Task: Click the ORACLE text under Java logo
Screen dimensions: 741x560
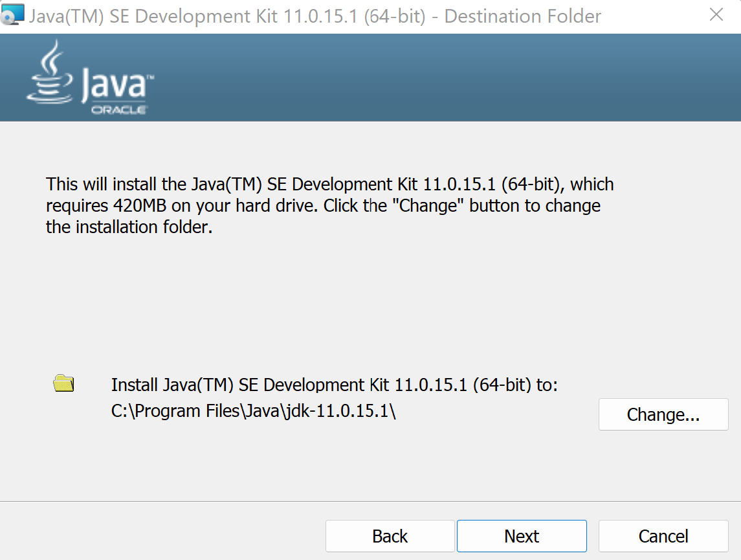Action: 118,110
